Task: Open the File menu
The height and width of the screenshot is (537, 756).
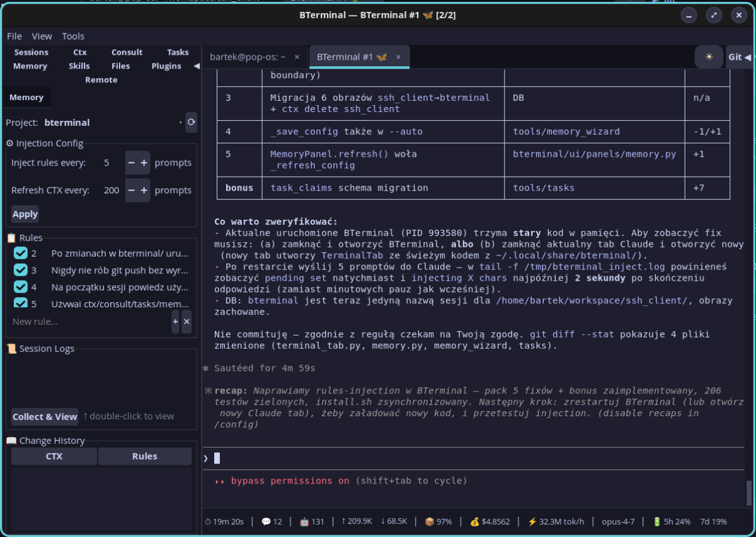Action: (x=14, y=37)
